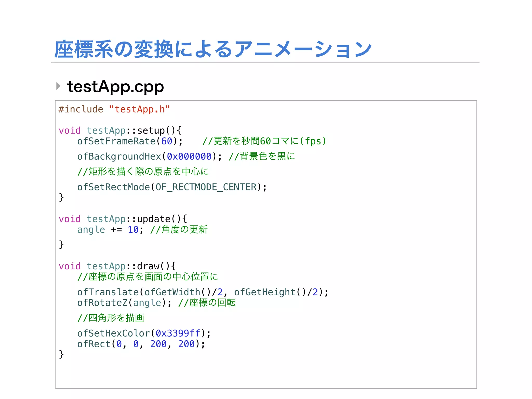Click the ofTranslate(ofGetWidth()/2, ofGetHeight()/2); line
Viewport: 532px width, 399px height.
click(203, 292)
